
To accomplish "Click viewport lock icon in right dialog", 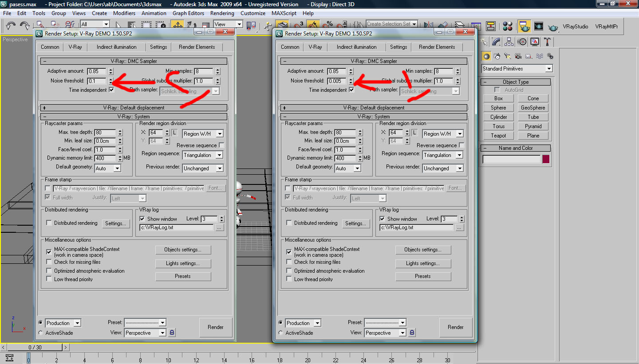I will pyautogui.click(x=412, y=333).
